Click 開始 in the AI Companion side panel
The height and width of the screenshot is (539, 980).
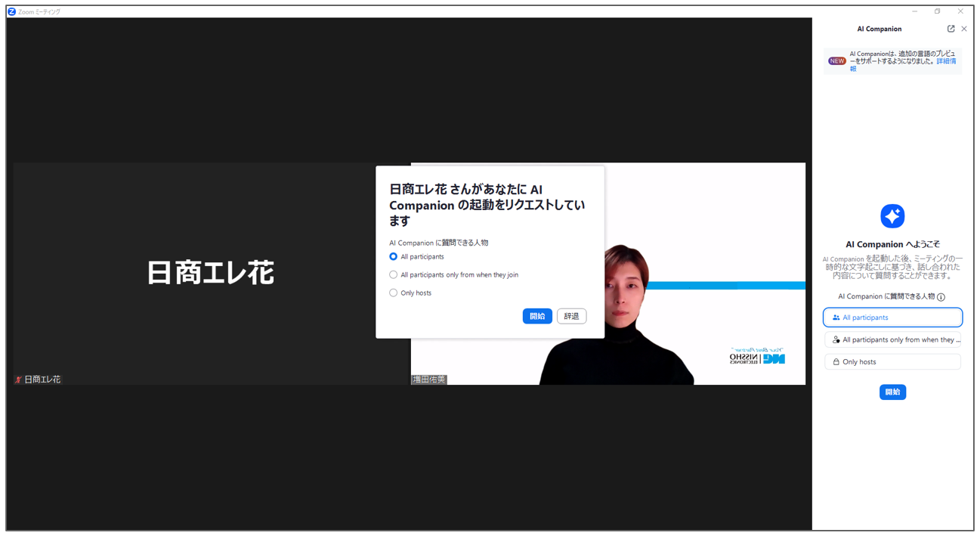892,392
